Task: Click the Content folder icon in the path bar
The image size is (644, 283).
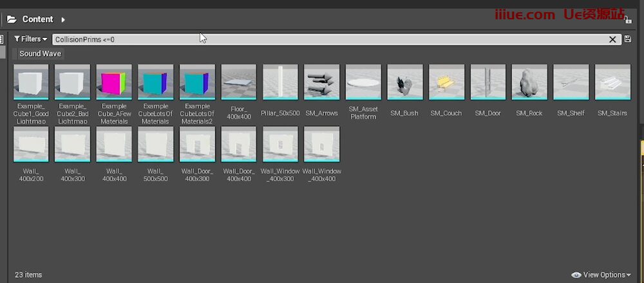Action: (x=12, y=19)
